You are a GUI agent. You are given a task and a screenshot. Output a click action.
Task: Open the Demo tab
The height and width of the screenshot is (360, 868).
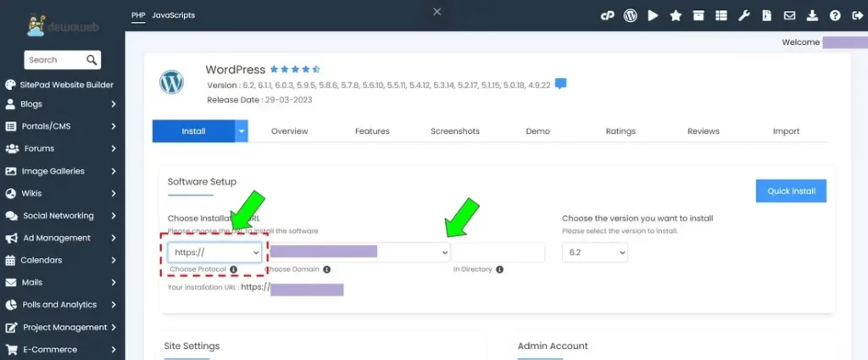(538, 131)
